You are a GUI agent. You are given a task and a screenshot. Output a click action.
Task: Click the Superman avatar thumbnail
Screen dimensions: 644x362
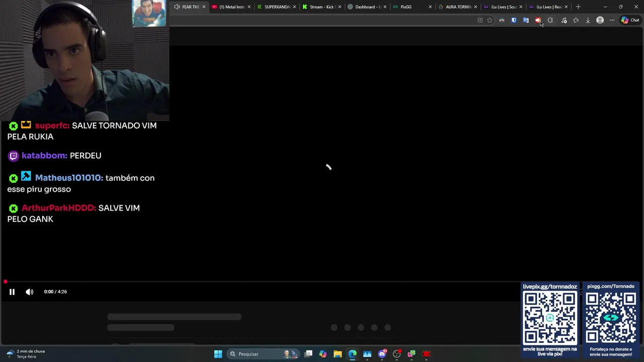point(149,13)
